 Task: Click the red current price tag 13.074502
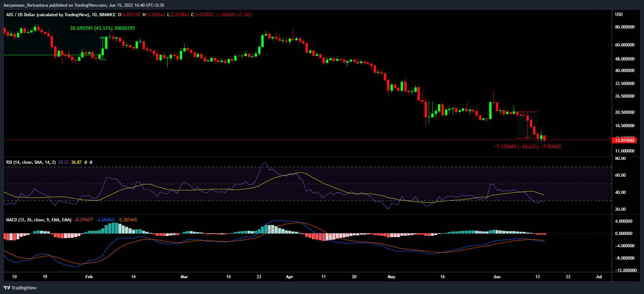624,141
